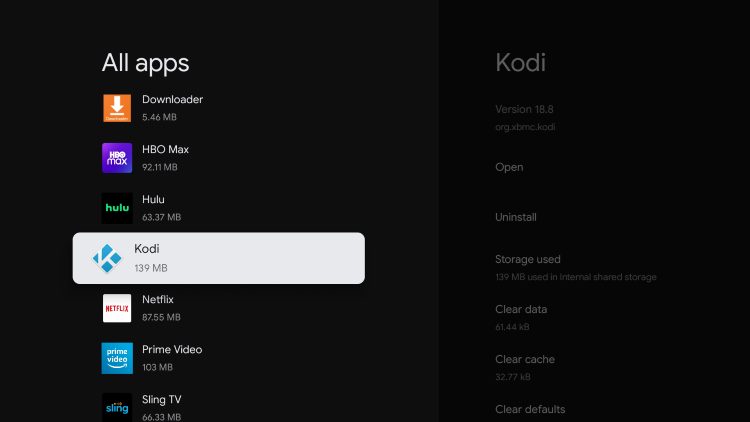Select Storage used entry for Kodi
Viewport: 750px width, 422px height.
pyautogui.click(x=575, y=267)
